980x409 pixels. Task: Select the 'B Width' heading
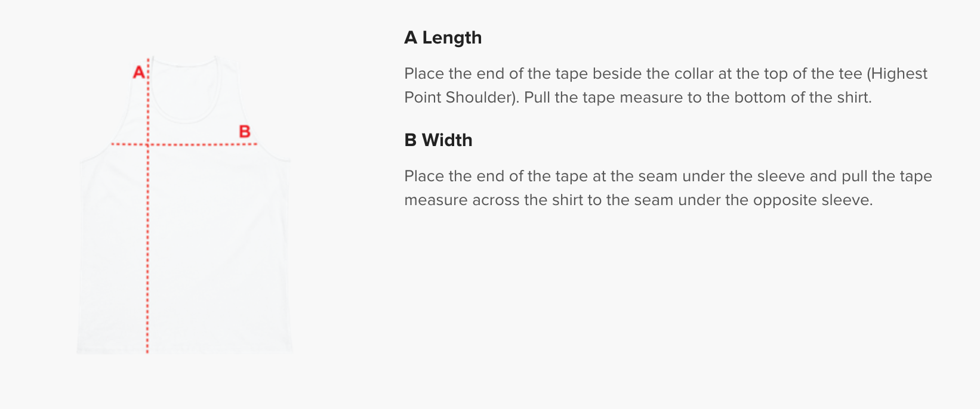click(438, 140)
